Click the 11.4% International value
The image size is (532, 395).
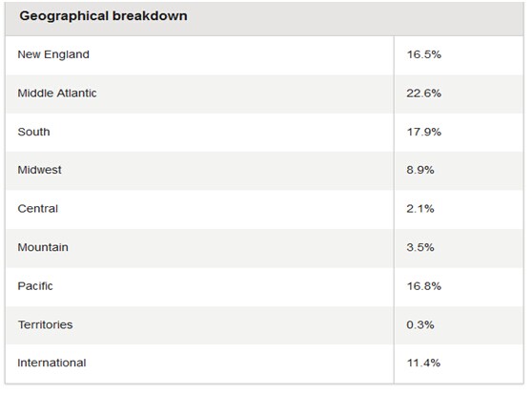(x=423, y=363)
